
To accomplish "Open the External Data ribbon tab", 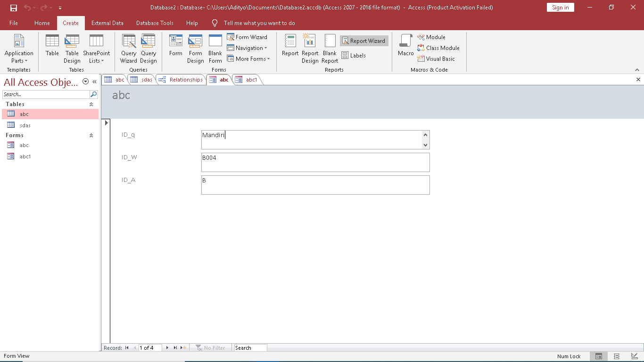I will 107,23.
